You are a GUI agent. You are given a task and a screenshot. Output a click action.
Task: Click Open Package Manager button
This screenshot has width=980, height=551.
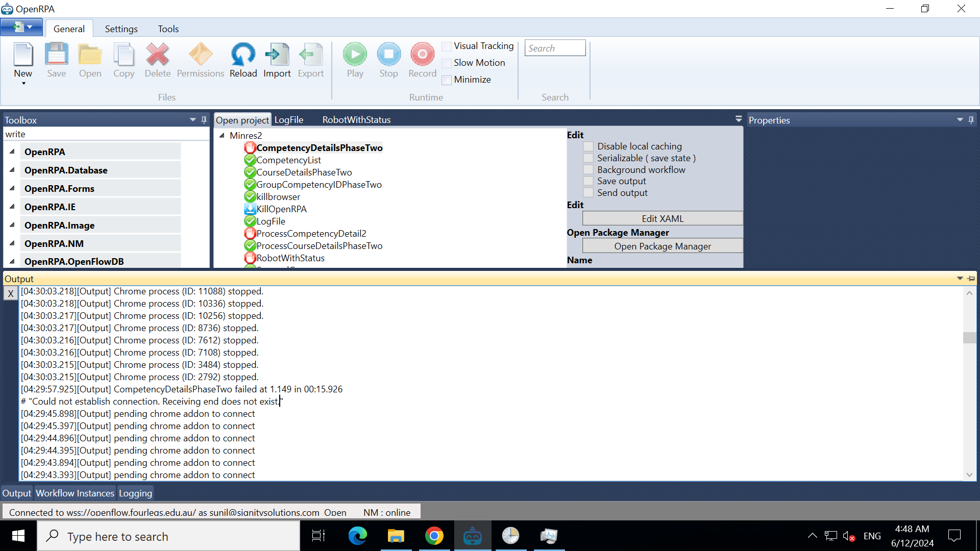click(x=662, y=246)
